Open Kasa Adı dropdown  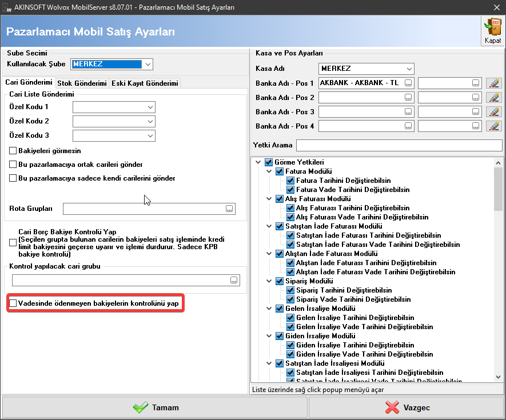click(409, 69)
